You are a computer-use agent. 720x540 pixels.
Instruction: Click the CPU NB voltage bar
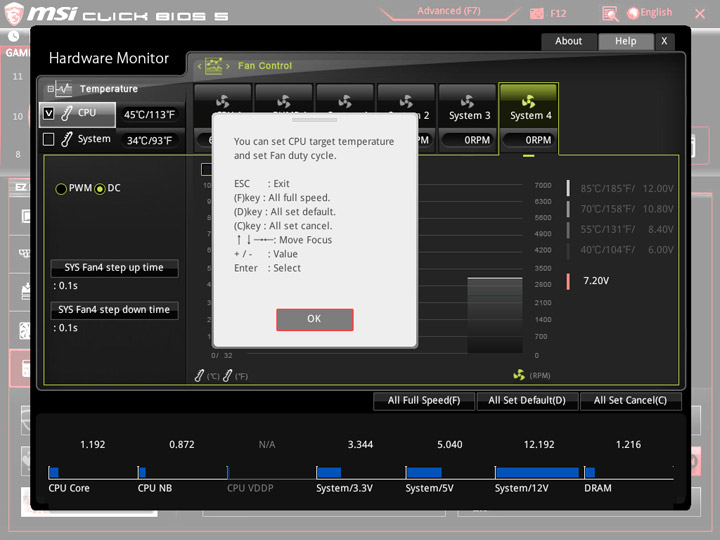[142, 472]
